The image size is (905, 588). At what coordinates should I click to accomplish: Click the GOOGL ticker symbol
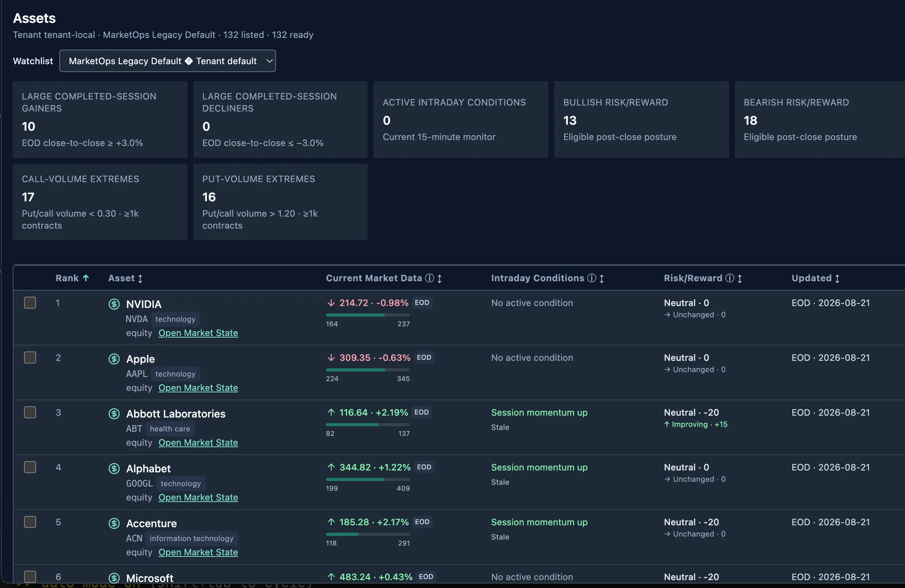pos(140,484)
